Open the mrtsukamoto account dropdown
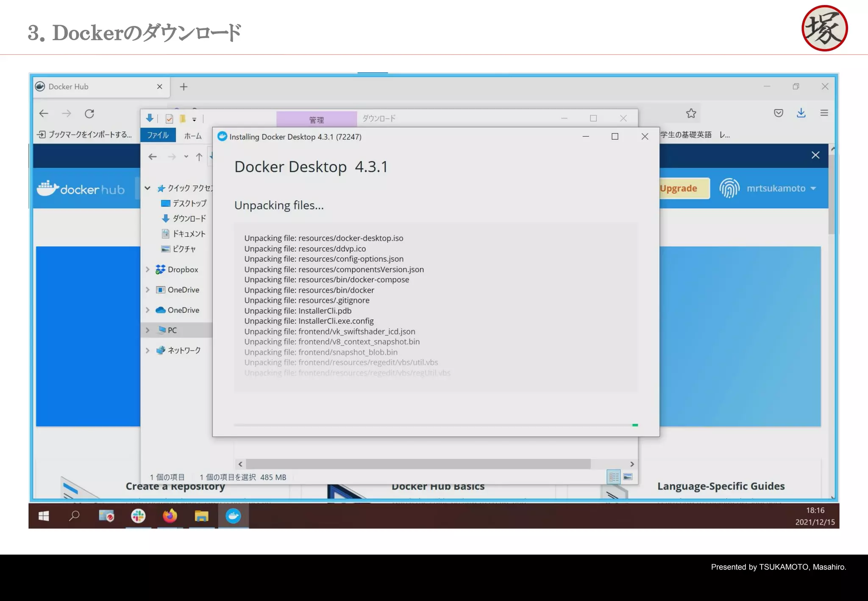This screenshot has width=868, height=601. pos(781,188)
